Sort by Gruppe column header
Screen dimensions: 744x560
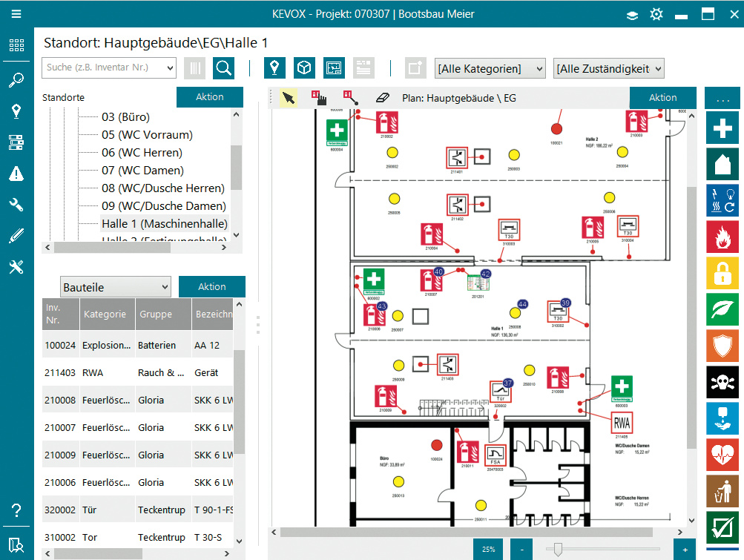164,314
